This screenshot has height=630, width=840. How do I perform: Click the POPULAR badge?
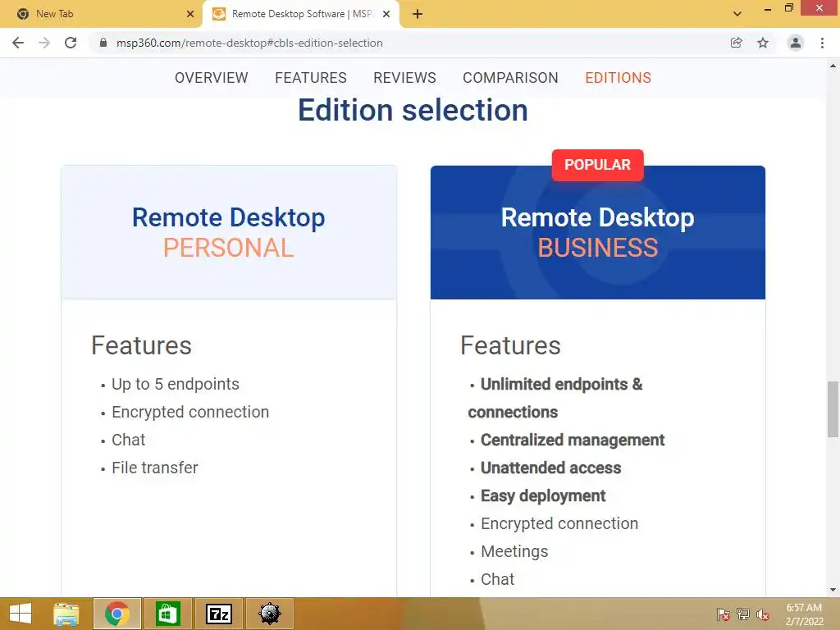click(597, 165)
